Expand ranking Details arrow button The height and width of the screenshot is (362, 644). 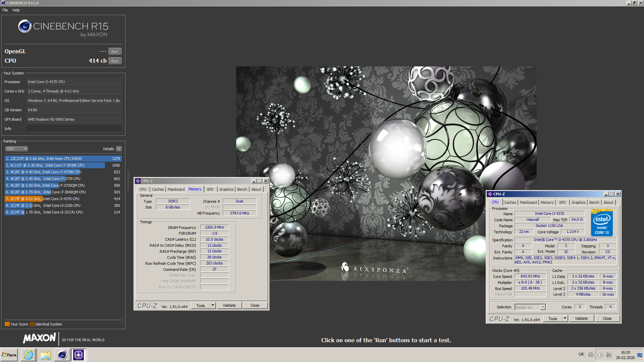tap(119, 149)
